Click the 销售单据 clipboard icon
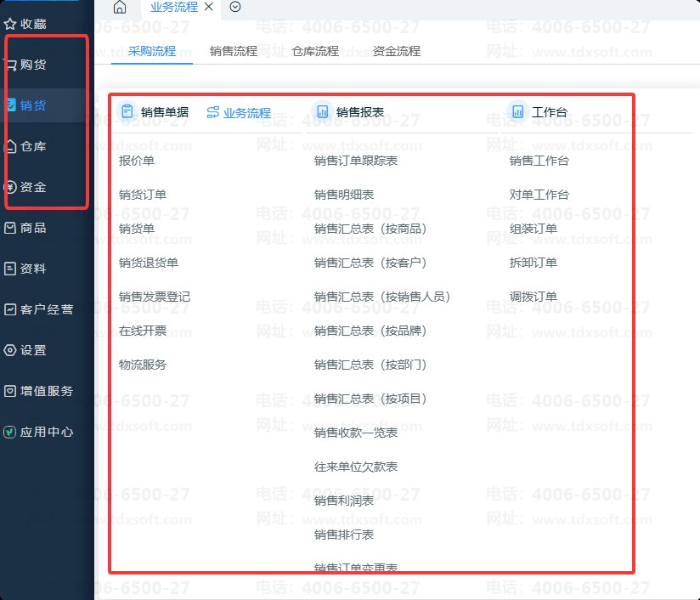 pos(127,111)
